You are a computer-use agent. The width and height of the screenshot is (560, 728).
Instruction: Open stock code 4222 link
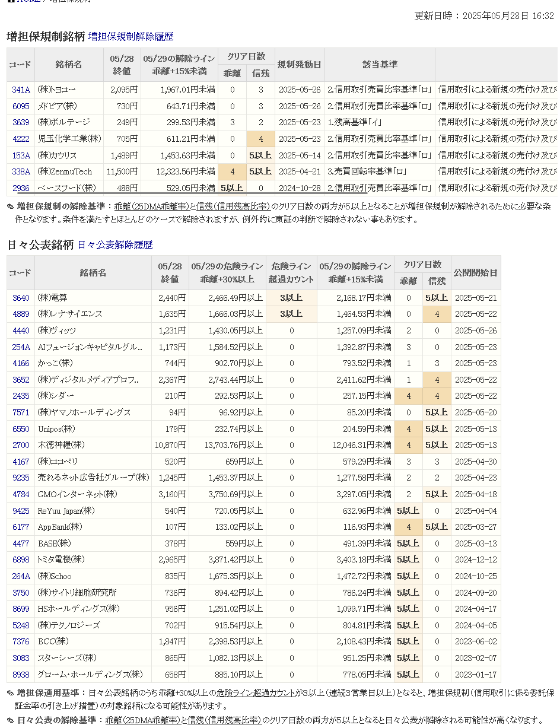coord(21,139)
